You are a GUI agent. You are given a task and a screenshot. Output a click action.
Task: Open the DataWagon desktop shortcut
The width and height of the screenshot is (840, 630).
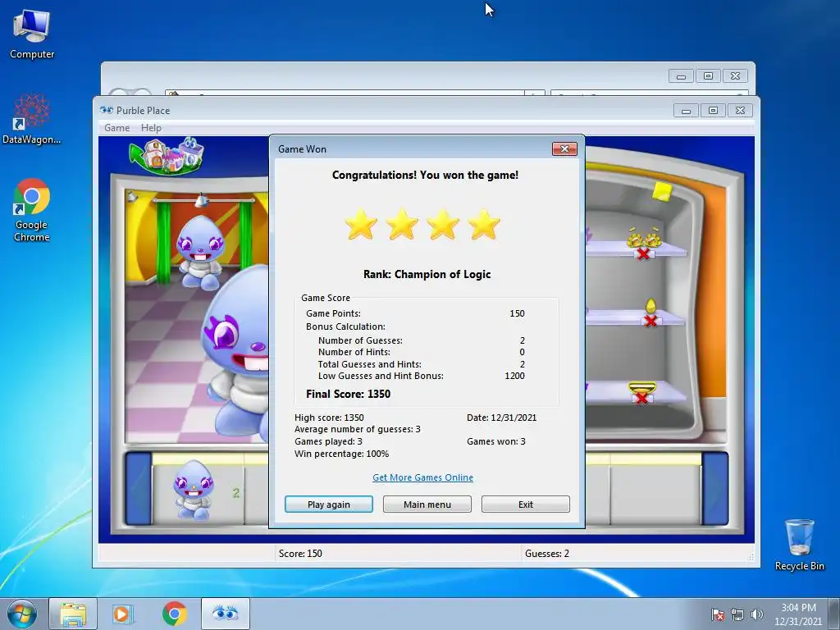click(x=32, y=119)
